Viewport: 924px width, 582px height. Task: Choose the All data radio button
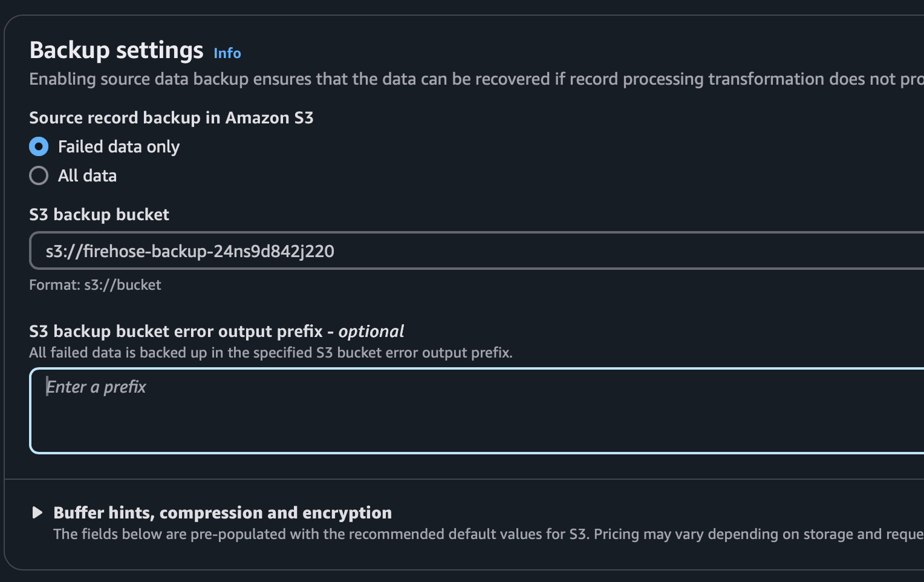[x=39, y=175]
